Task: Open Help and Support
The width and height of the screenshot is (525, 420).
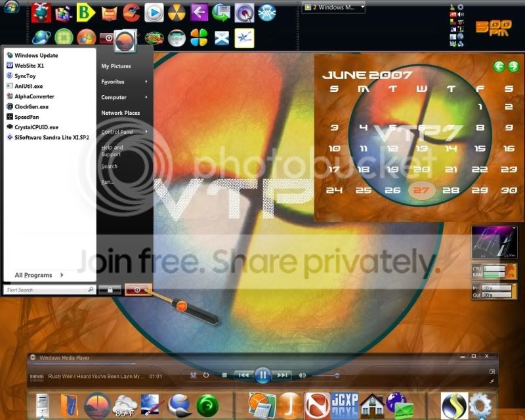Action: tap(112, 151)
